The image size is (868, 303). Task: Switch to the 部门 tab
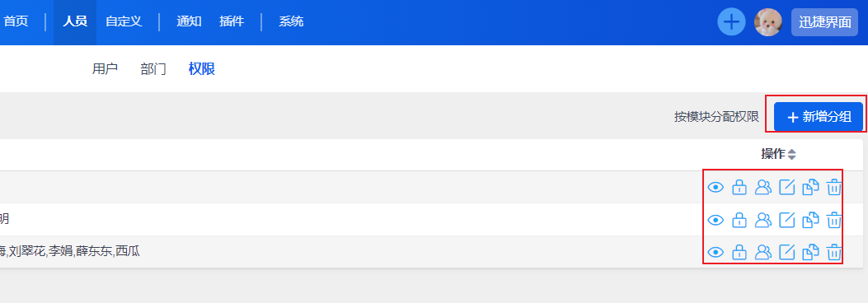[153, 69]
